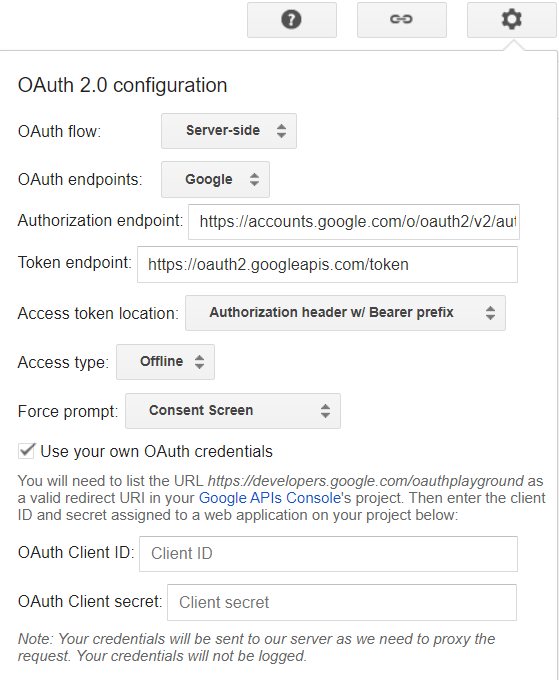This screenshot has height=680, width=559.
Task: Click the Use your own OAuth credentials label
Action: pos(157,451)
